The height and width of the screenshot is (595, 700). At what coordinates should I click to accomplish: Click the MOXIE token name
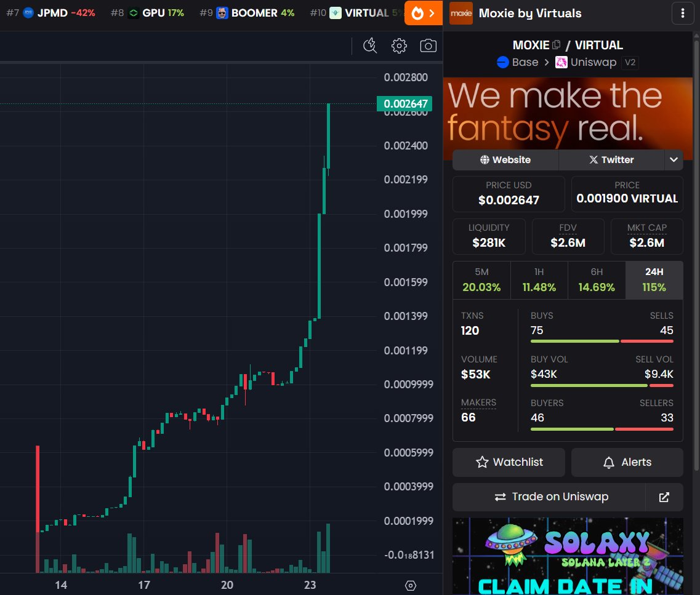point(531,45)
